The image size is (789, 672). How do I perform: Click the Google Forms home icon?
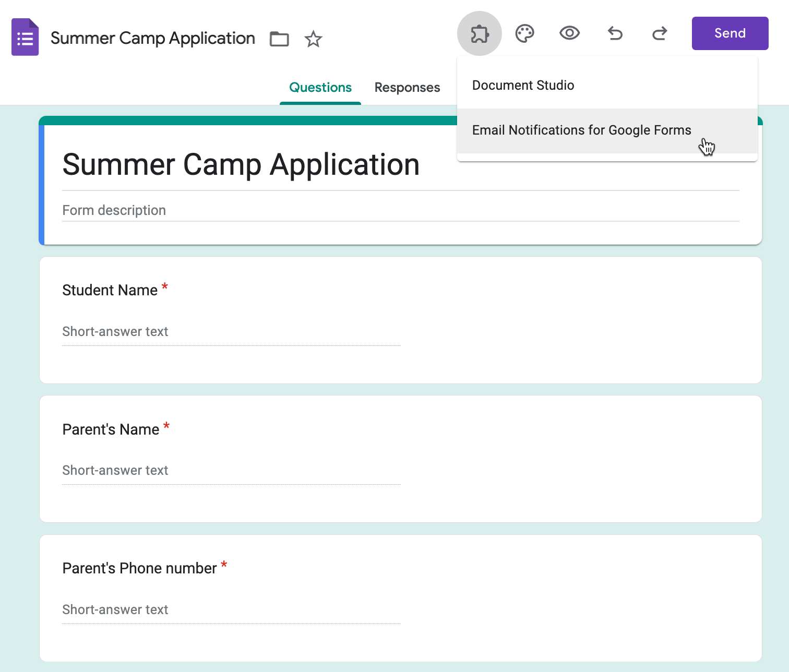click(25, 37)
